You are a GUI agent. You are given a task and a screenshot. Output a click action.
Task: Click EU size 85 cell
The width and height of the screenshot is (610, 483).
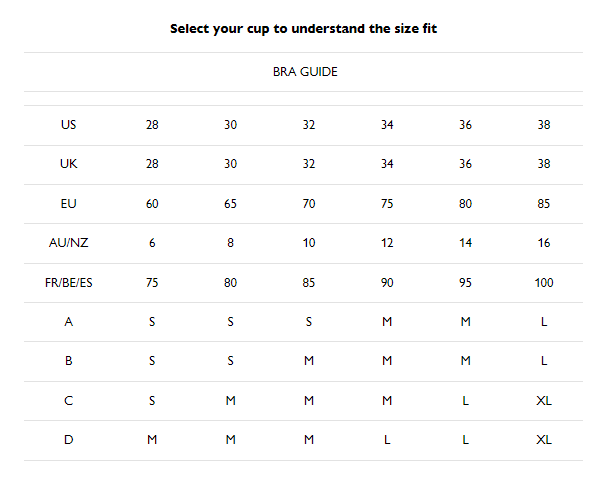pyautogui.click(x=544, y=204)
